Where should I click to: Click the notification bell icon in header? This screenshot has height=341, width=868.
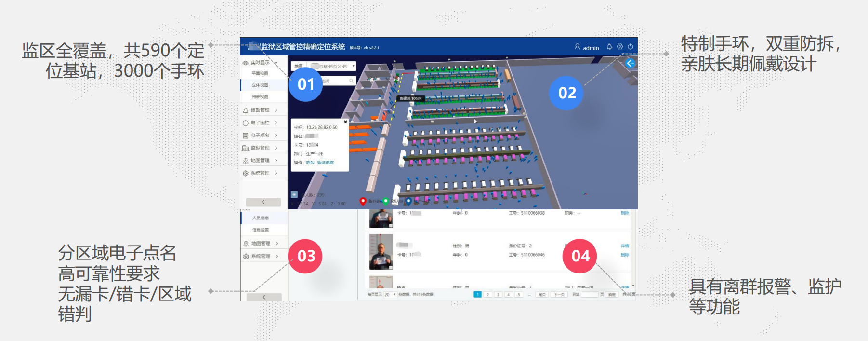coord(609,47)
